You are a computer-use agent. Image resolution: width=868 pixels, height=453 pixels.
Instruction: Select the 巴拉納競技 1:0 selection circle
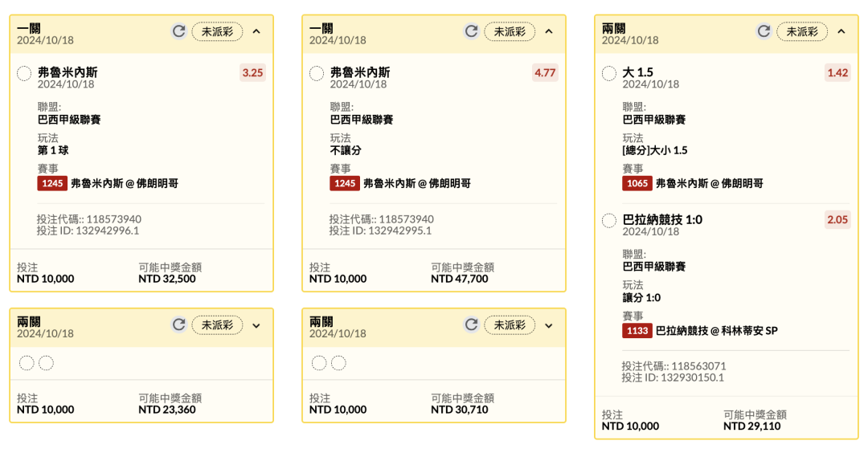coord(609,220)
